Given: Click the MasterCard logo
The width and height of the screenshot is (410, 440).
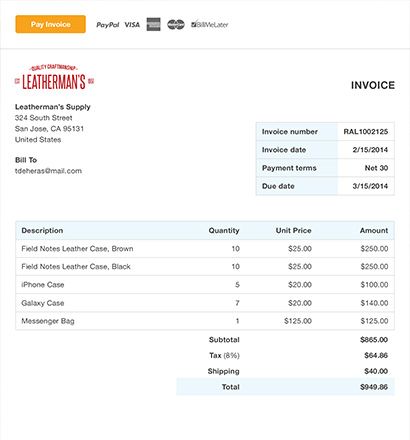Looking at the screenshot, I should 176,24.
